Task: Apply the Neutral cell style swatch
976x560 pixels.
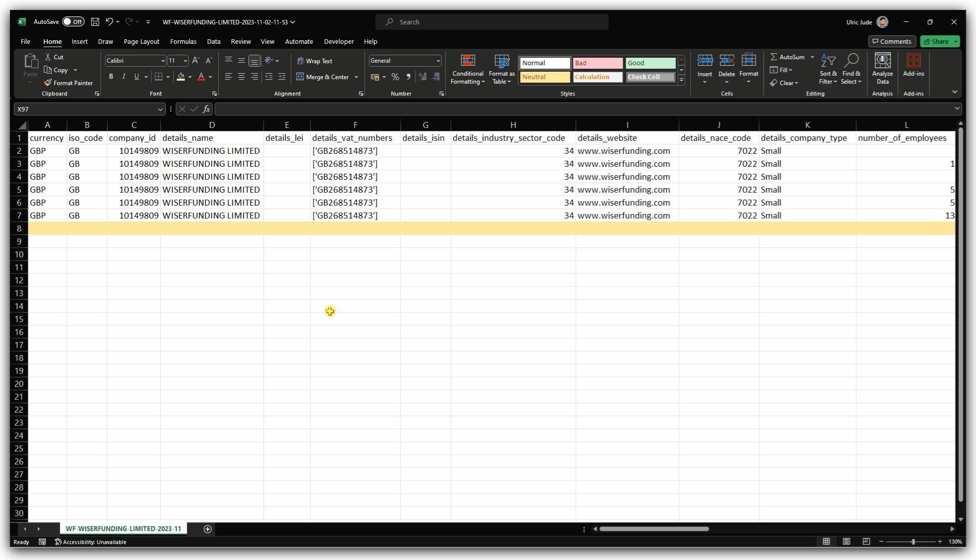Action: [545, 77]
